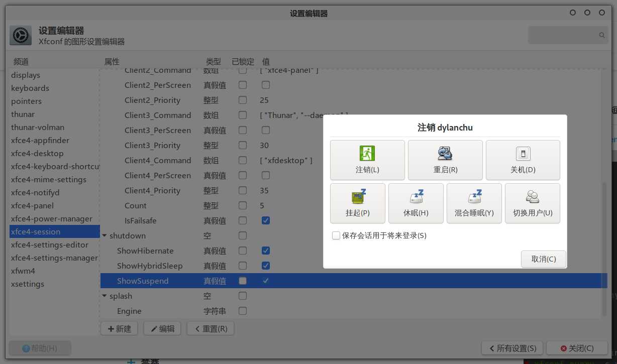Click the Client2_Priority value 25
The width and height of the screenshot is (617, 364).
[x=264, y=100]
